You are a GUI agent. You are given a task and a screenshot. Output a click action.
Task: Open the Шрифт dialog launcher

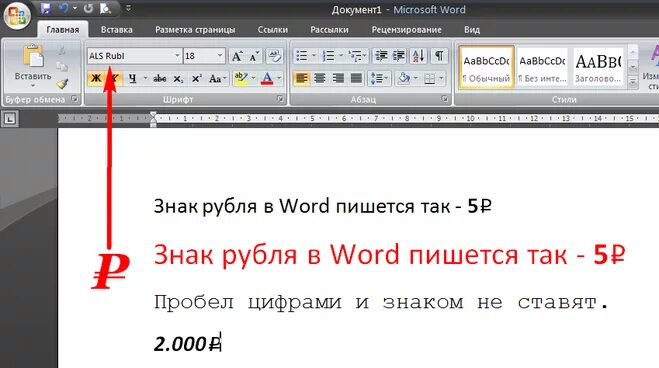click(280, 99)
